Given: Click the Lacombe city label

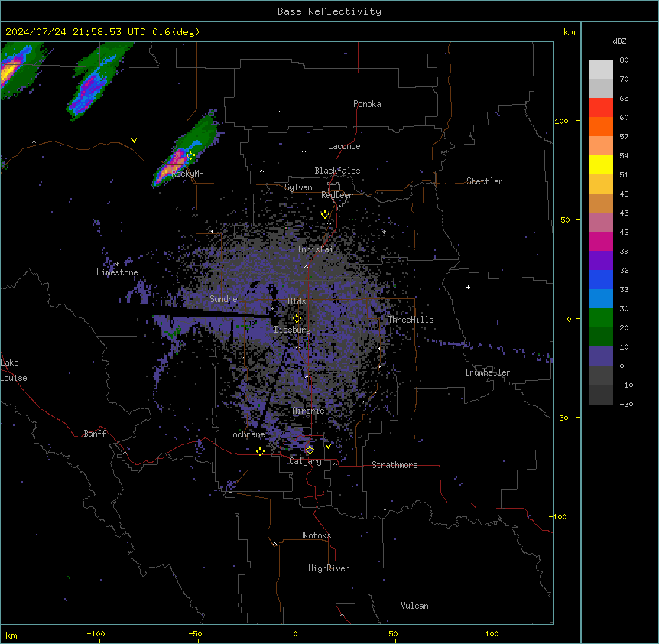Looking at the screenshot, I should tap(344, 146).
